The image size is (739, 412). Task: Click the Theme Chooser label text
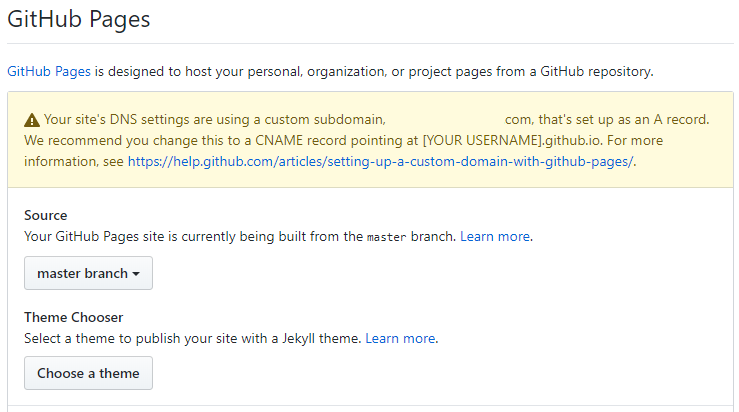tap(74, 317)
